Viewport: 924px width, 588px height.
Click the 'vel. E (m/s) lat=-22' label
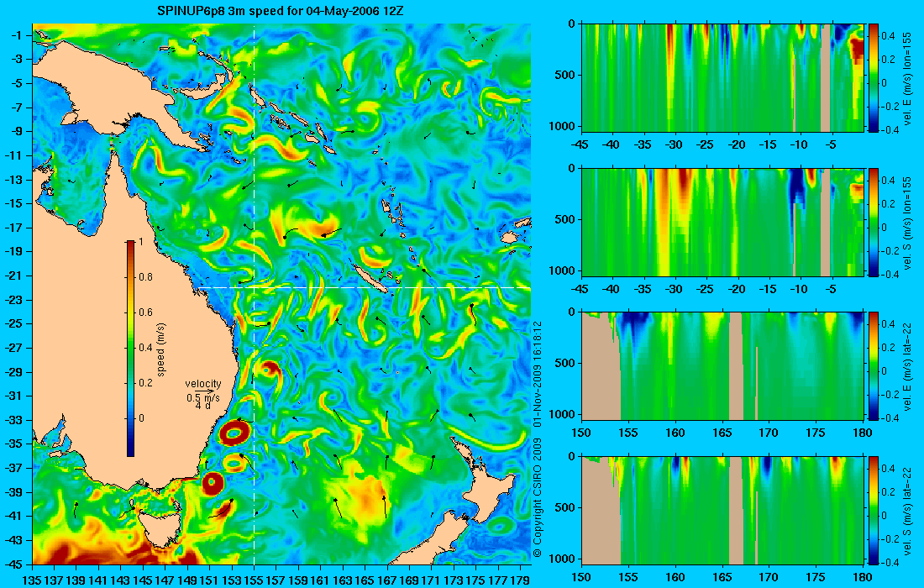click(x=907, y=368)
